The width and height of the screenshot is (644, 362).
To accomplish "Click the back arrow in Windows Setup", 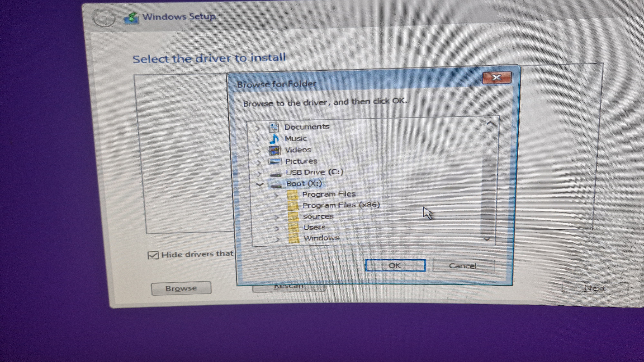I will click(x=104, y=18).
